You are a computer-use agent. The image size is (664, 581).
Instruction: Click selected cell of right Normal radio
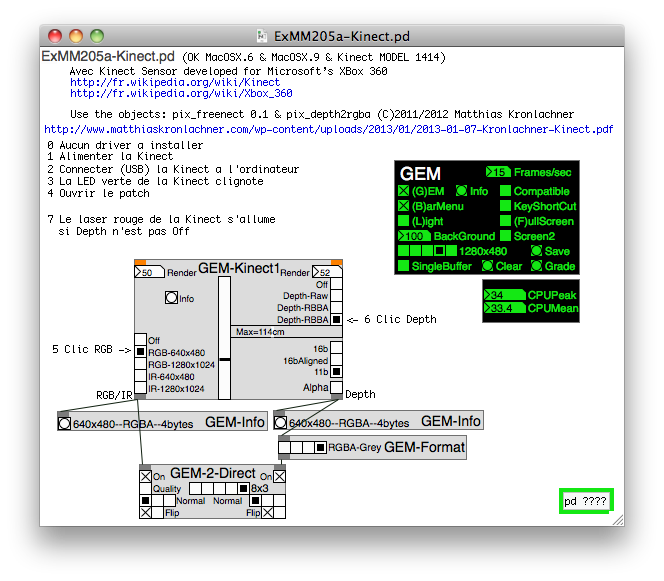(x=255, y=501)
